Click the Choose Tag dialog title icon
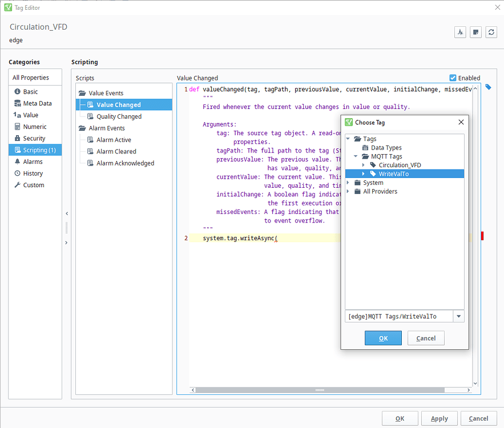 coord(349,122)
